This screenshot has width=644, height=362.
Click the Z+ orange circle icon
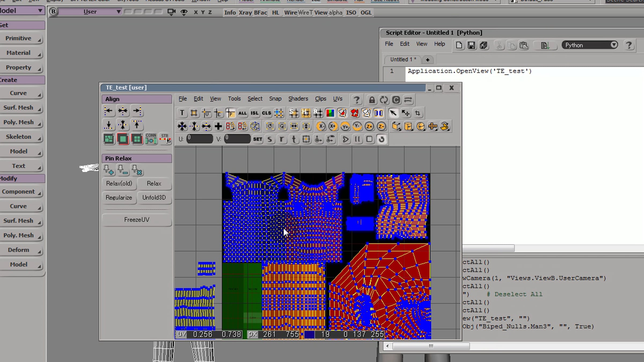pos(369,126)
